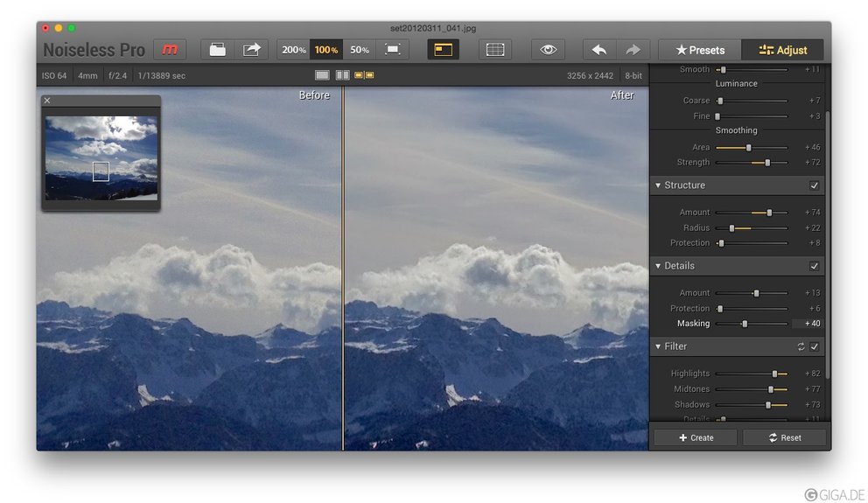Click the ISO 64 info text
Viewport: 868px width, 503px height.
click(54, 76)
